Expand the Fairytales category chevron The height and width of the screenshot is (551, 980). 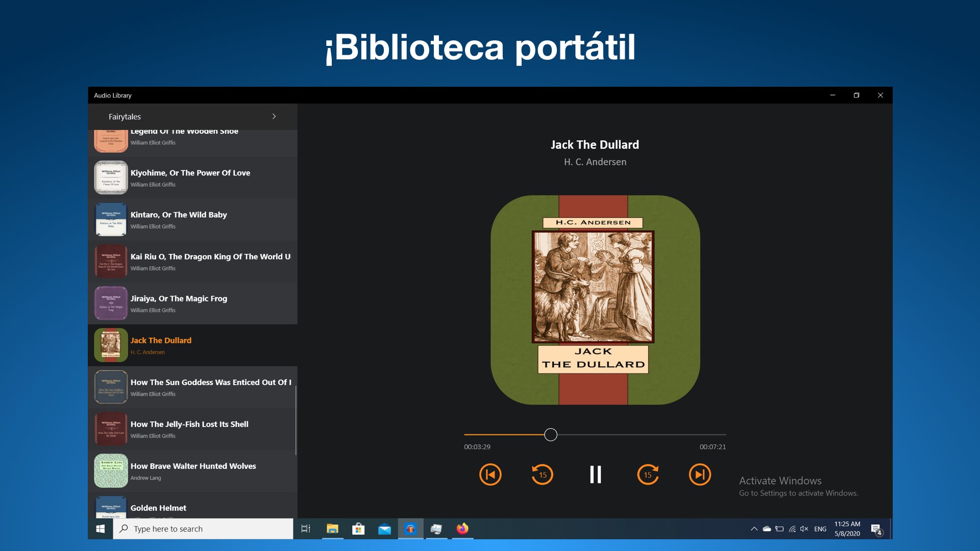point(274,116)
